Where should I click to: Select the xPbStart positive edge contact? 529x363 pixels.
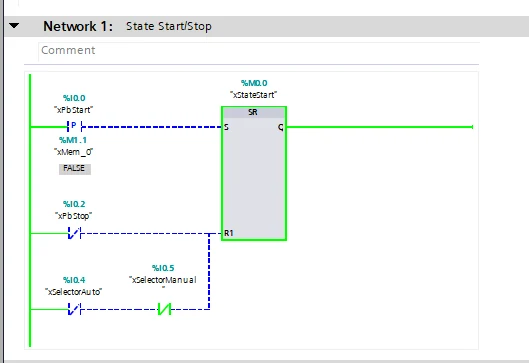click(x=75, y=127)
